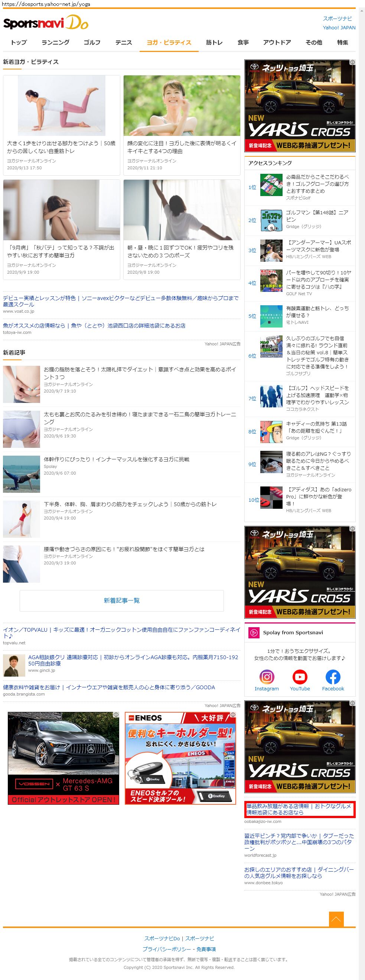
Task: Open the Yahoo! JAPAN header link
Action: pyautogui.click(x=339, y=28)
